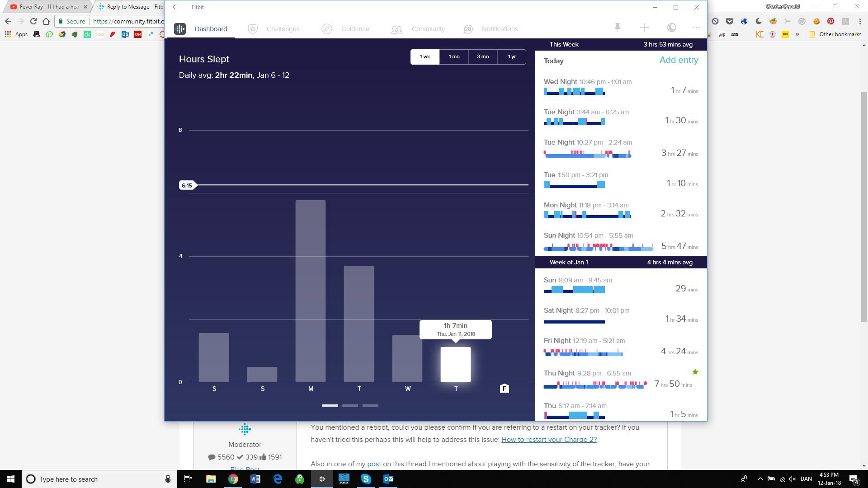Open the three-dots more options menu

pyautogui.click(x=696, y=28)
